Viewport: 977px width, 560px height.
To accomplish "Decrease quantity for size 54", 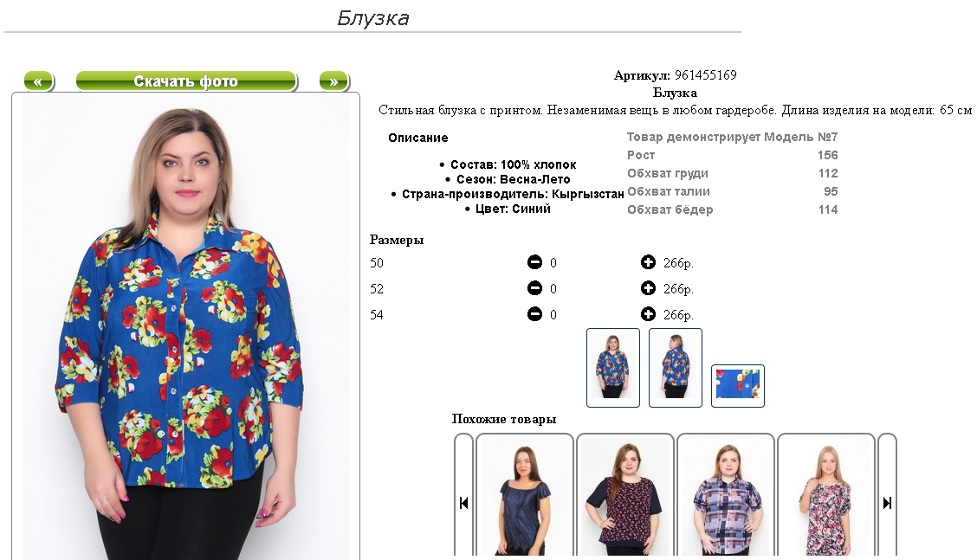I will 534,314.
